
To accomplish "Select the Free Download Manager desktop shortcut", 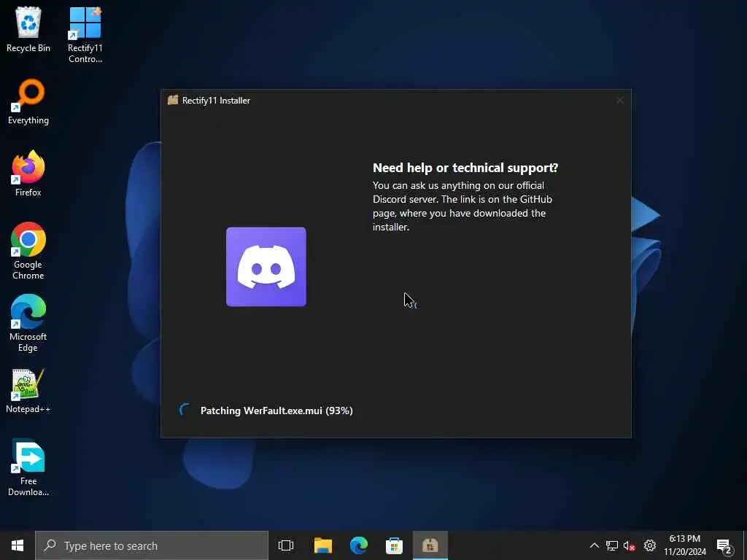I will (x=28, y=468).
